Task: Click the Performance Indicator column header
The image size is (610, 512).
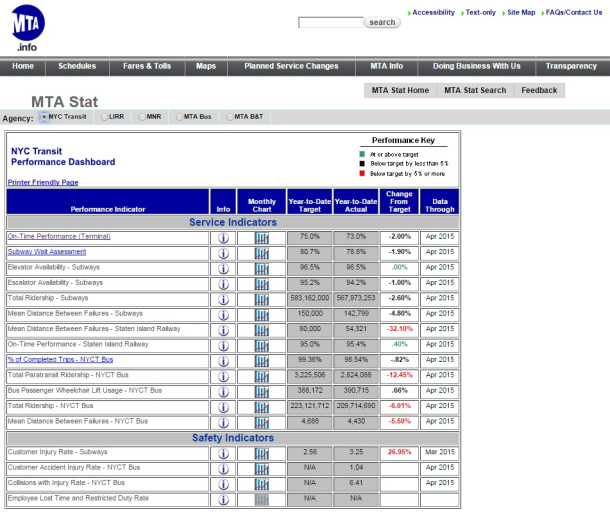Action: [x=108, y=202]
